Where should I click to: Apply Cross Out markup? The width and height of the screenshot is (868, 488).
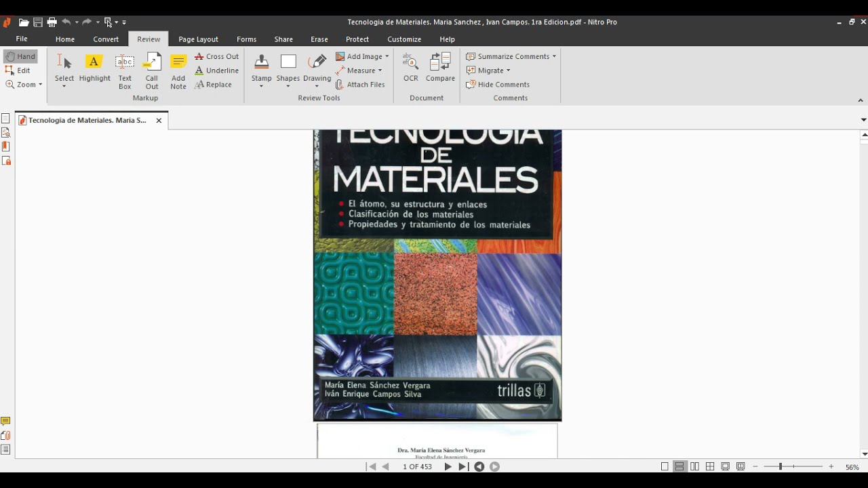(216, 56)
